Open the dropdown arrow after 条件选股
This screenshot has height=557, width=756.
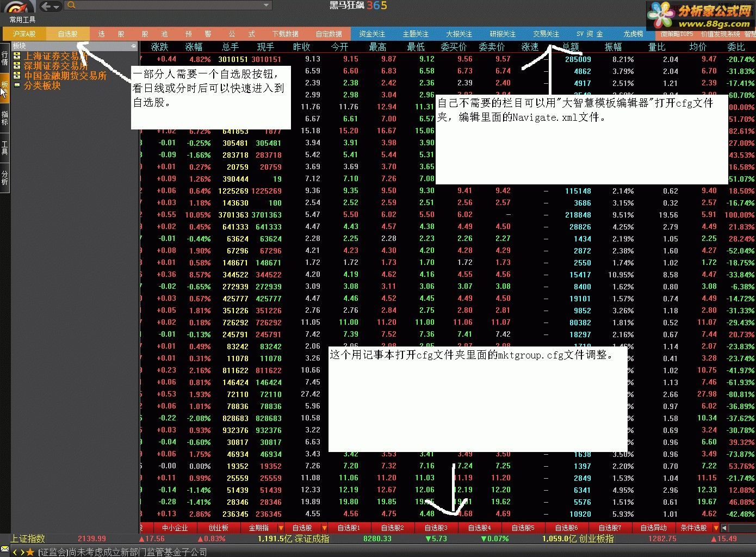[716, 528]
